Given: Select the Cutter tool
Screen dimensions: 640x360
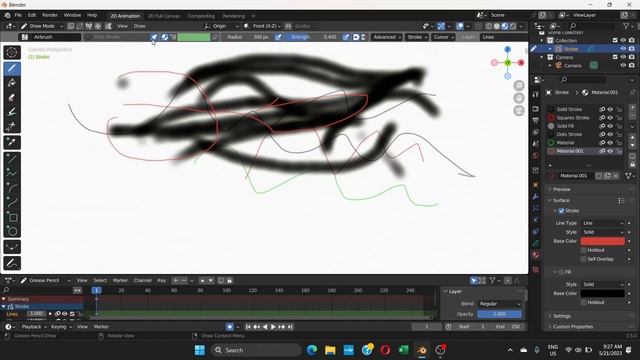Looking at the screenshot, I should [x=12, y=126].
